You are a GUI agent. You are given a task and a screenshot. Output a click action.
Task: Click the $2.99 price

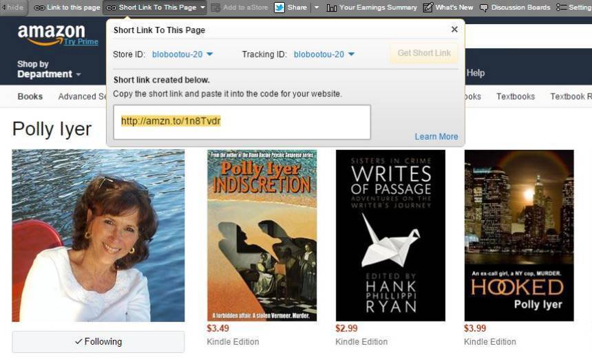[346, 328]
